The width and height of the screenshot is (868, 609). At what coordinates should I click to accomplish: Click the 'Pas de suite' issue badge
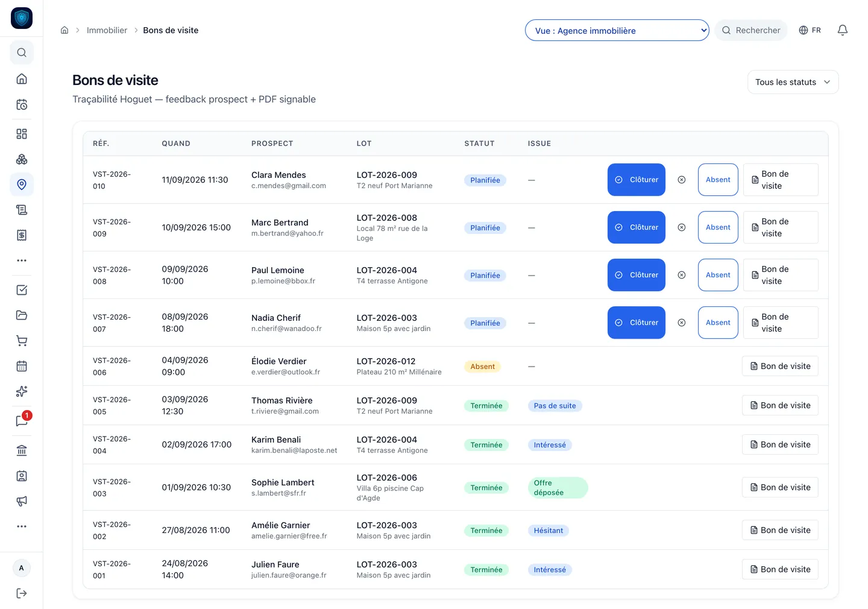point(555,406)
